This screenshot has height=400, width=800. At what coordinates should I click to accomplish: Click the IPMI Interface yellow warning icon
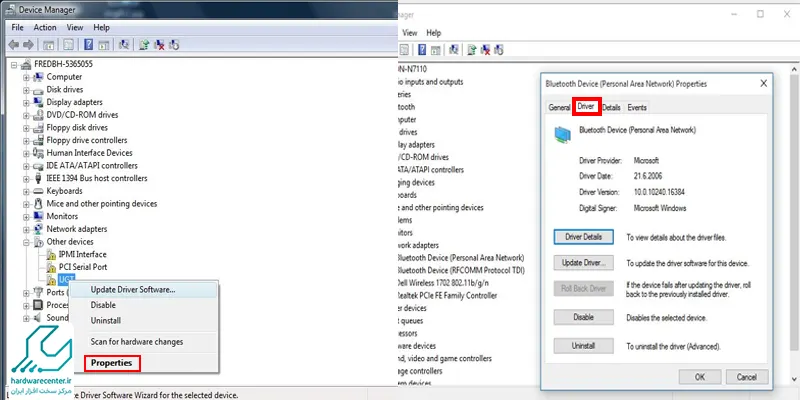pos(51,254)
